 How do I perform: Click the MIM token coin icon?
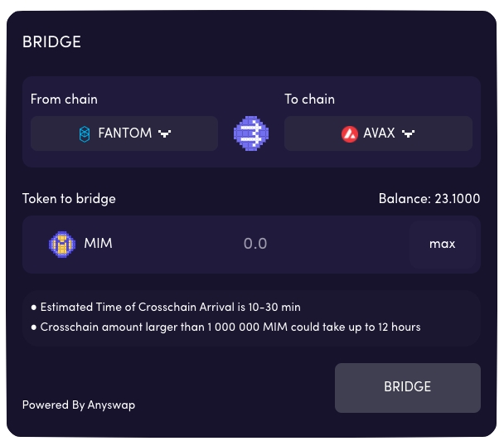(x=63, y=244)
